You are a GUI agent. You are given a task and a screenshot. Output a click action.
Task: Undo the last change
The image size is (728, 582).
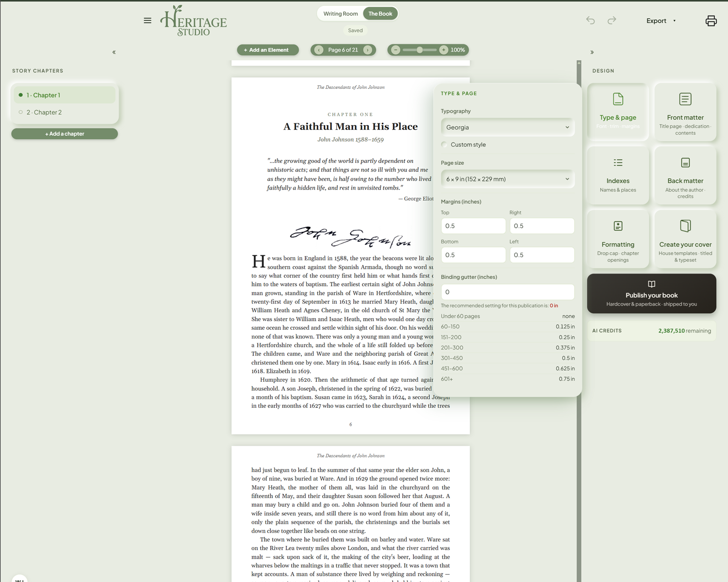click(x=590, y=20)
